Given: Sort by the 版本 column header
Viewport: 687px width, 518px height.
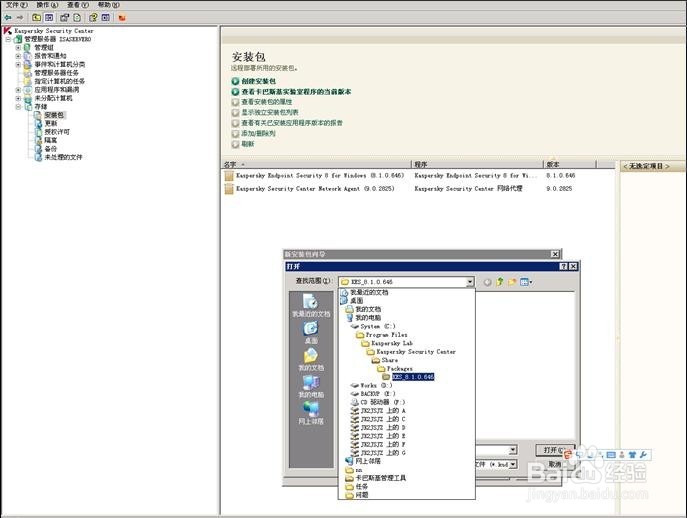Looking at the screenshot, I should click(570, 164).
